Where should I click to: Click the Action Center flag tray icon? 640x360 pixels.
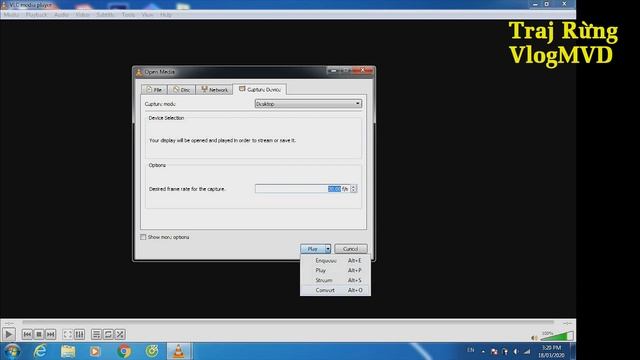(494, 351)
